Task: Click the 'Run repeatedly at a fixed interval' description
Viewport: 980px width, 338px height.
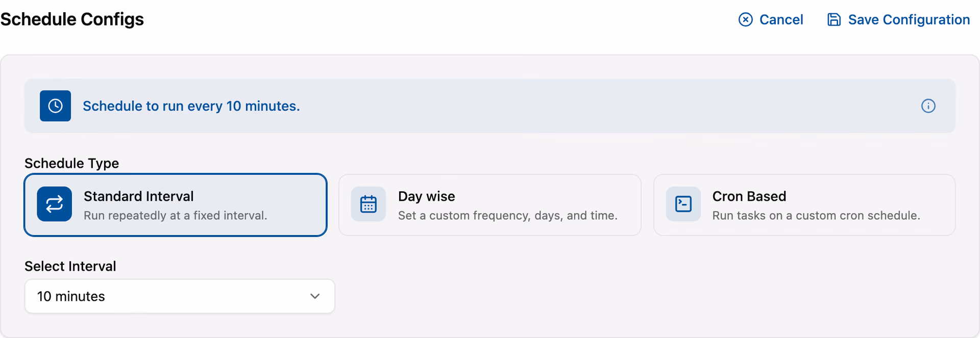Action: click(176, 216)
